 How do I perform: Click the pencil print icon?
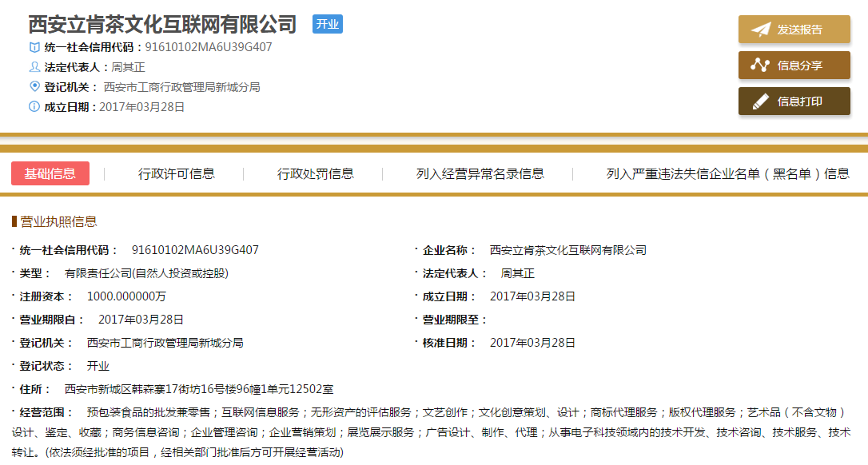point(760,101)
